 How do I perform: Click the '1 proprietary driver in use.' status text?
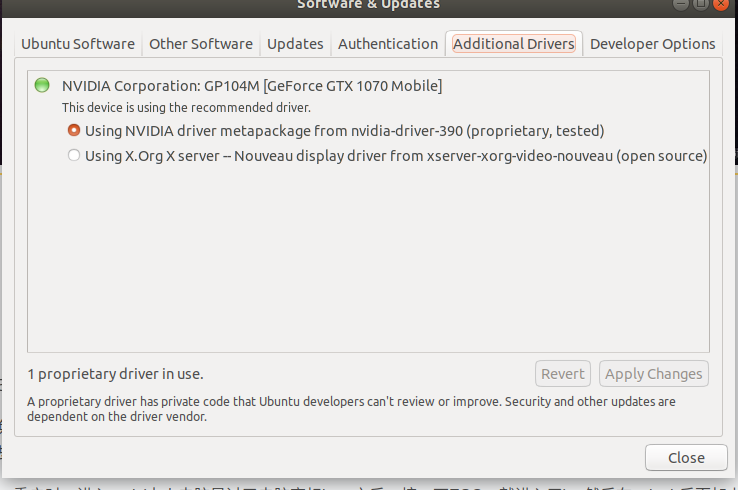coord(115,374)
